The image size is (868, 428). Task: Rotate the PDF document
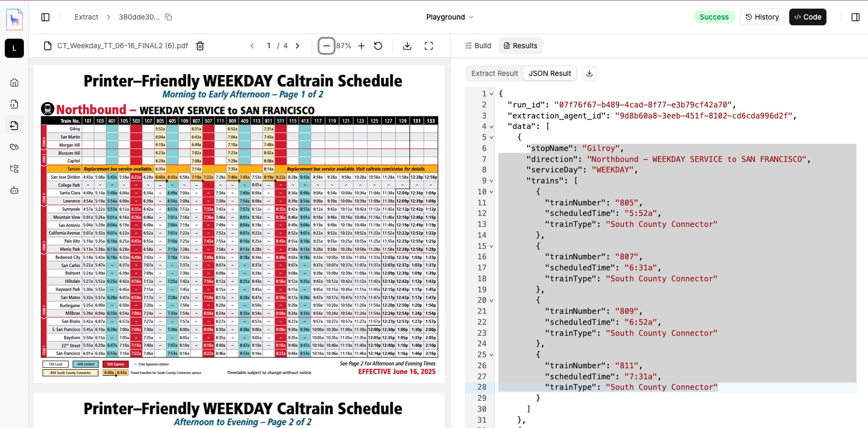click(378, 46)
